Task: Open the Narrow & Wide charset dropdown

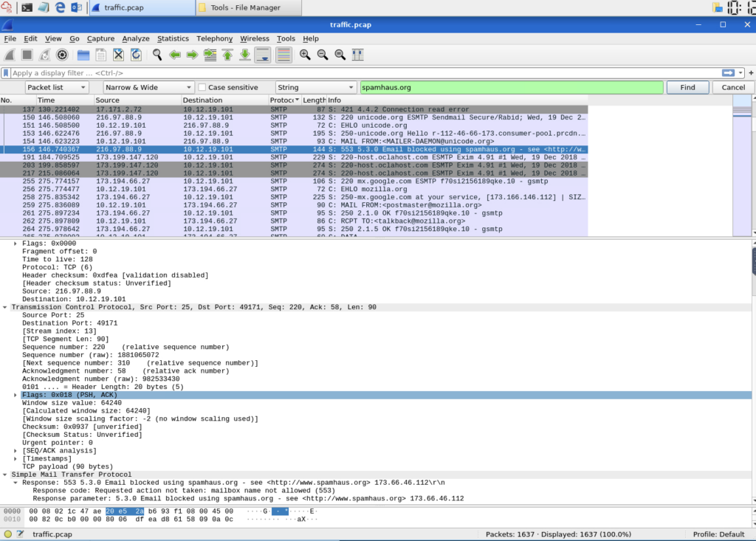Action: (x=148, y=87)
